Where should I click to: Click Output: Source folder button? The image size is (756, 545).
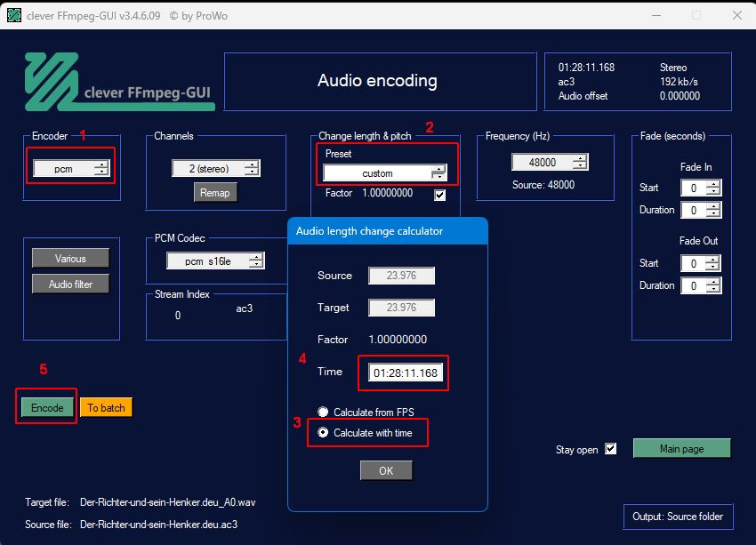[x=678, y=517]
